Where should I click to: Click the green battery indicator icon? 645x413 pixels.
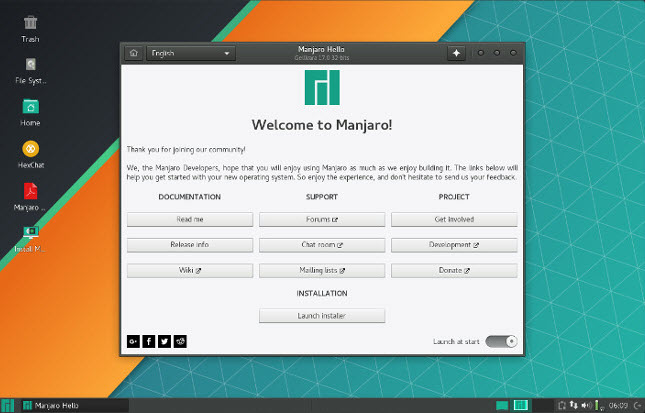[x=597, y=406]
